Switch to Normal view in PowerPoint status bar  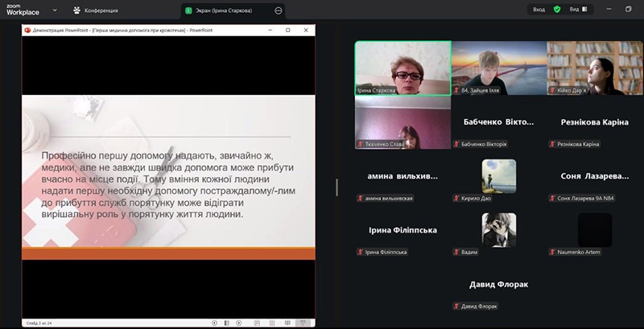tap(255, 323)
